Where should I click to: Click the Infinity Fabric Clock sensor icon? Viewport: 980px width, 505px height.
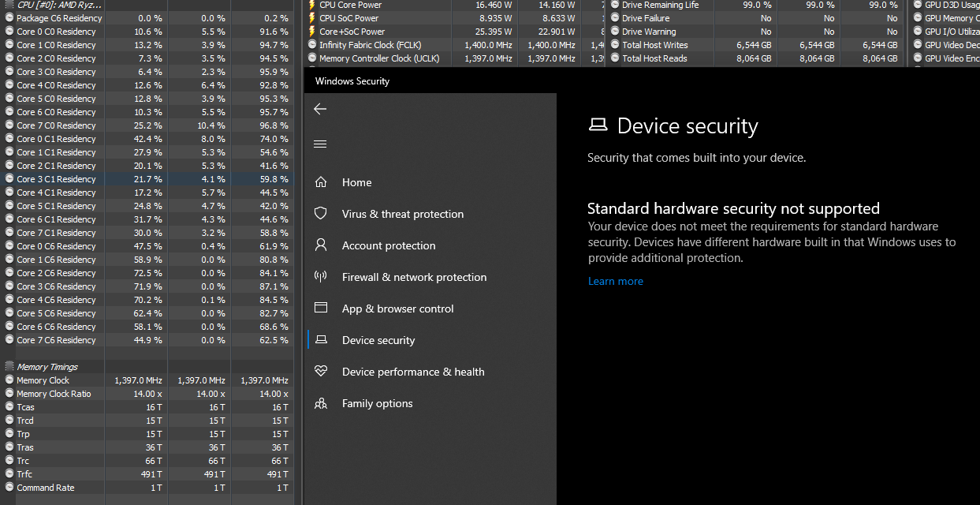pos(312,45)
